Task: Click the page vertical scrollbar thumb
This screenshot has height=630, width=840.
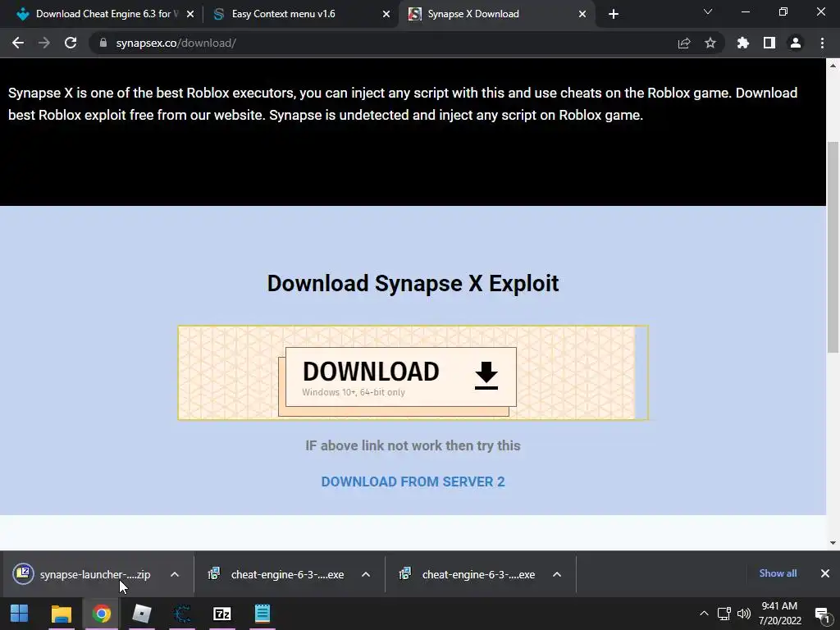Action: (x=833, y=246)
